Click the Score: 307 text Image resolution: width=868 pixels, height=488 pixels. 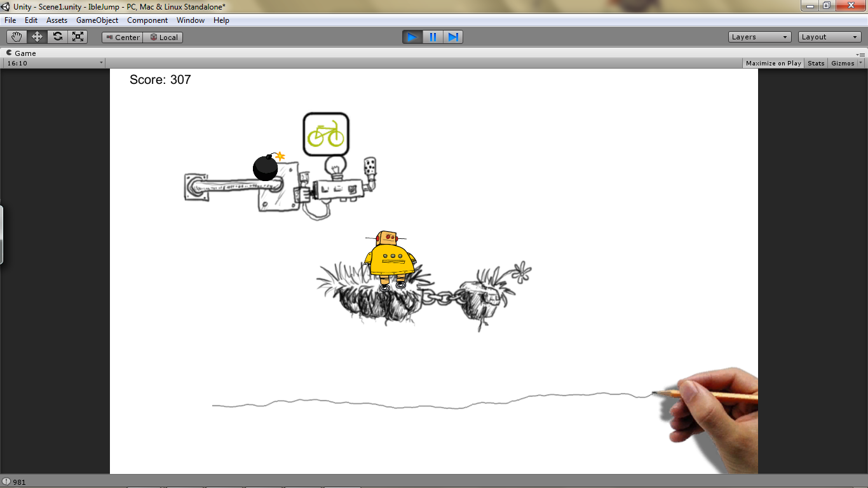160,79
